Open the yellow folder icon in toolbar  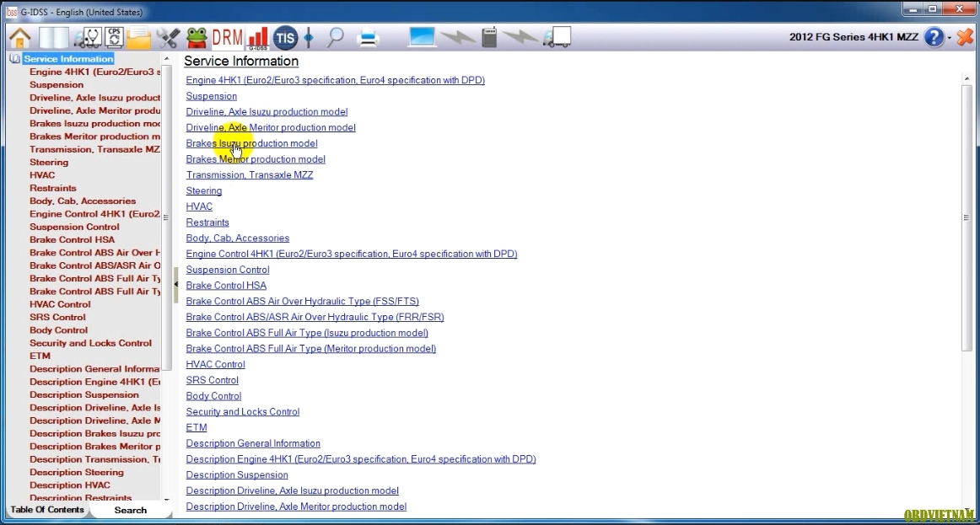click(x=139, y=37)
